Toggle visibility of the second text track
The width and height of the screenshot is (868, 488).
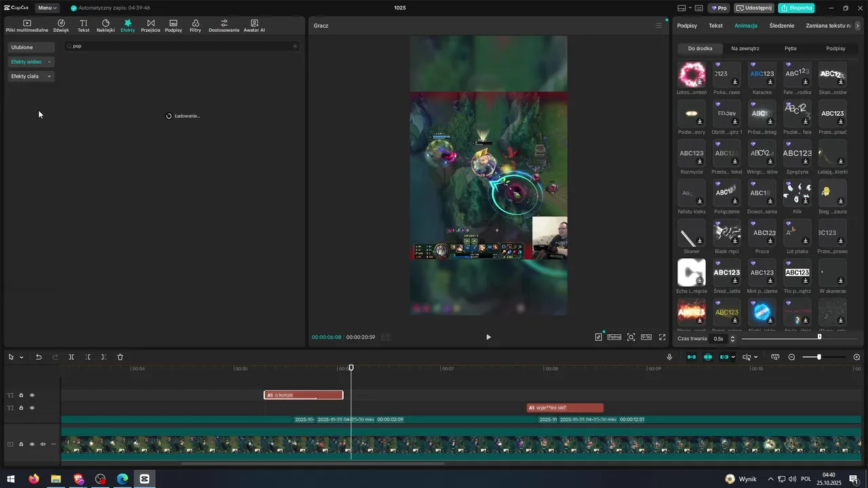tap(32, 408)
